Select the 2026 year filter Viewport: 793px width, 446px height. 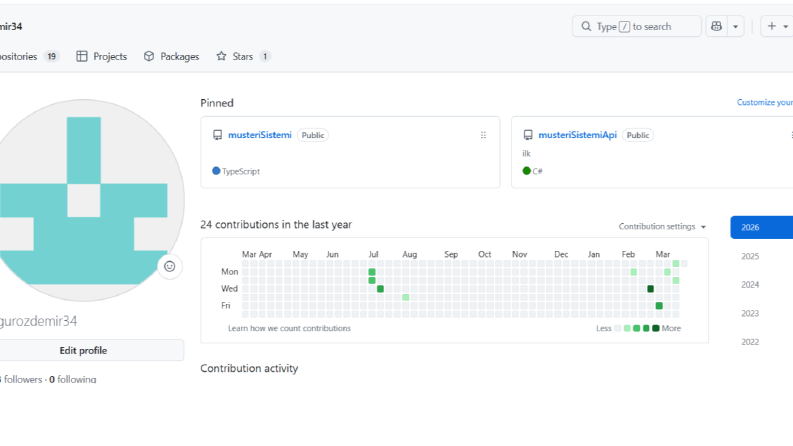[x=762, y=228]
